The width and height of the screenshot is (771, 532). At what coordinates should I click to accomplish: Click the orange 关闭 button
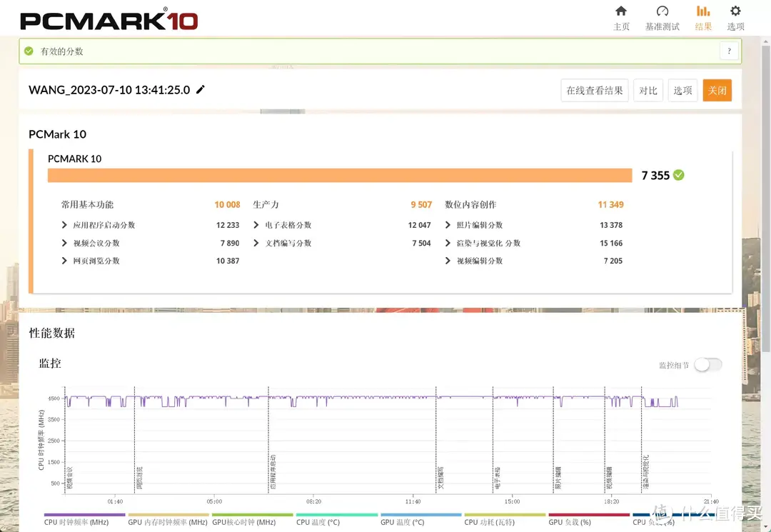pos(717,91)
